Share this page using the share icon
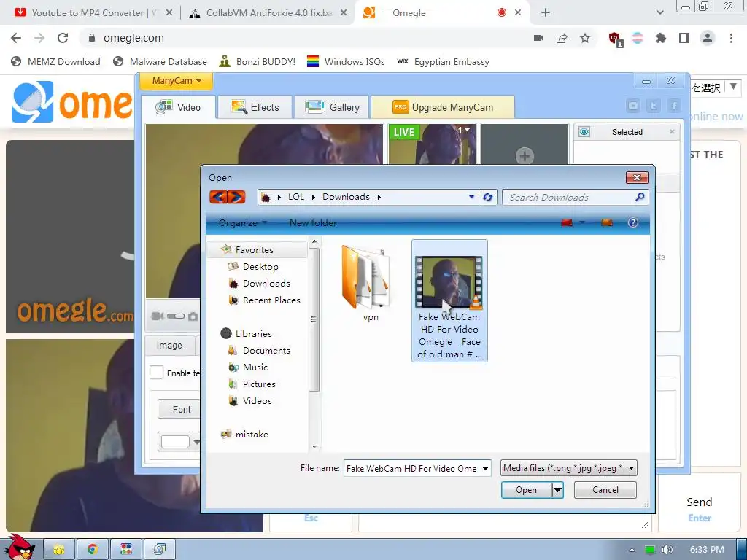The image size is (747, 560). point(562,38)
